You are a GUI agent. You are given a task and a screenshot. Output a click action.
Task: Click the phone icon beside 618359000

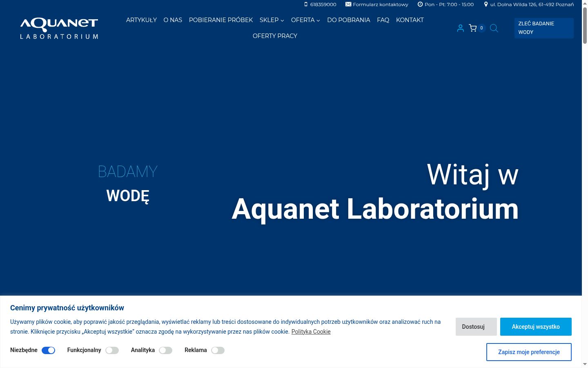click(x=306, y=4)
